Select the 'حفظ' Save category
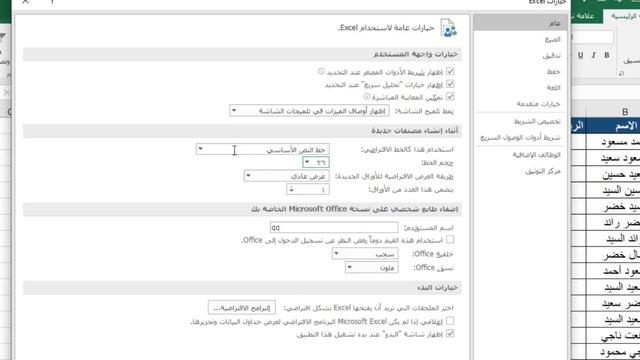640x360 pixels. [x=520, y=71]
